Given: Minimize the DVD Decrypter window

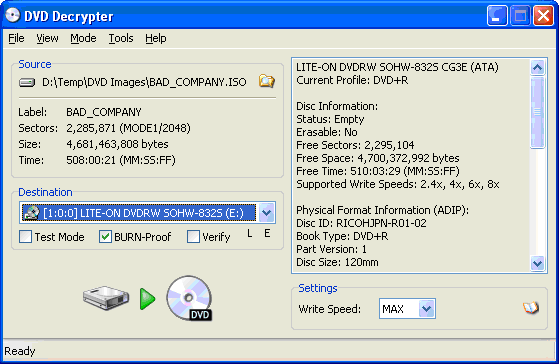Looking at the screenshot, I should coord(497,16).
